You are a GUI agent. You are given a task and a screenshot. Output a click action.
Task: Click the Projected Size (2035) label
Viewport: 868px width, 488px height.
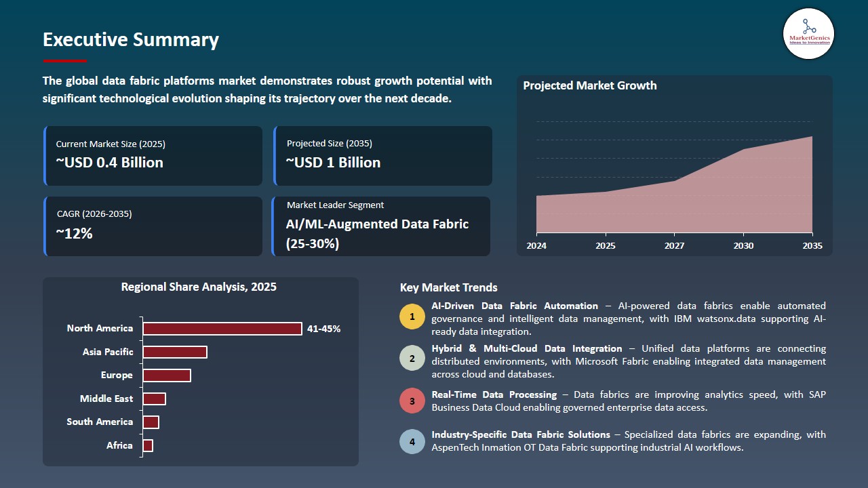click(330, 143)
